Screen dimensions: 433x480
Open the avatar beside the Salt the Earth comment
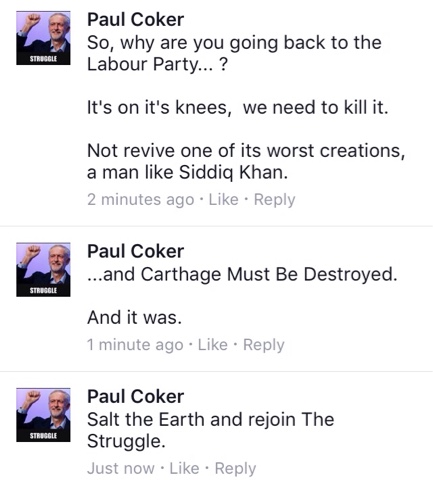point(43,415)
